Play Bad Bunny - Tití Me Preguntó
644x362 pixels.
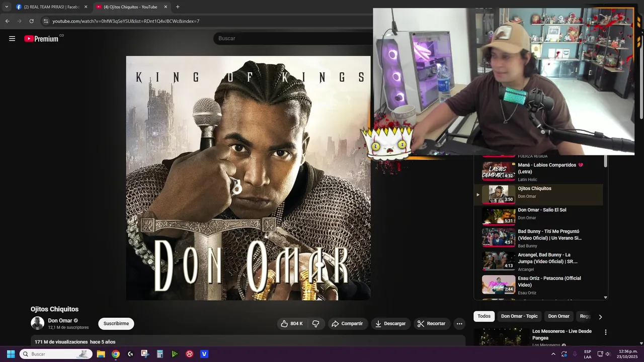click(538, 238)
